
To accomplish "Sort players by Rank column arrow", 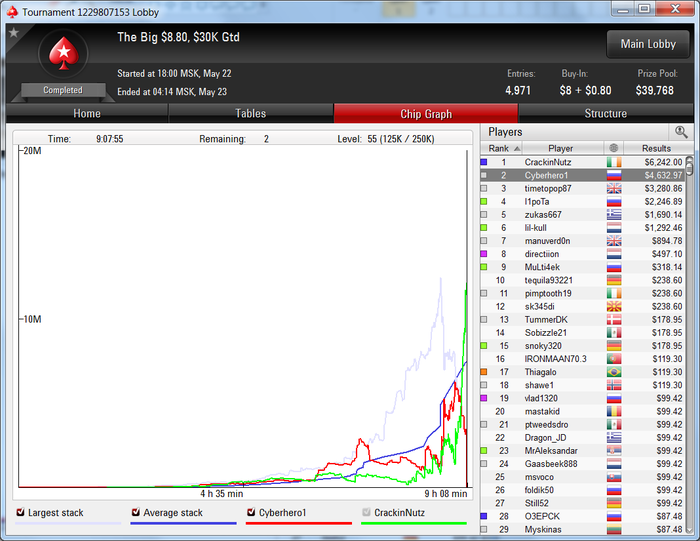I will [x=517, y=148].
